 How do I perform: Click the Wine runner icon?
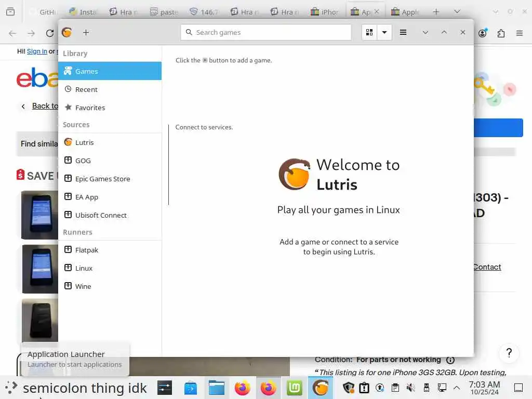(68, 286)
